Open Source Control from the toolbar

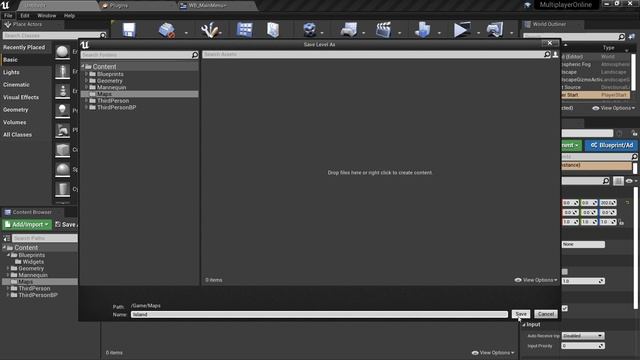pyautogui.click(x=167, y=30)
